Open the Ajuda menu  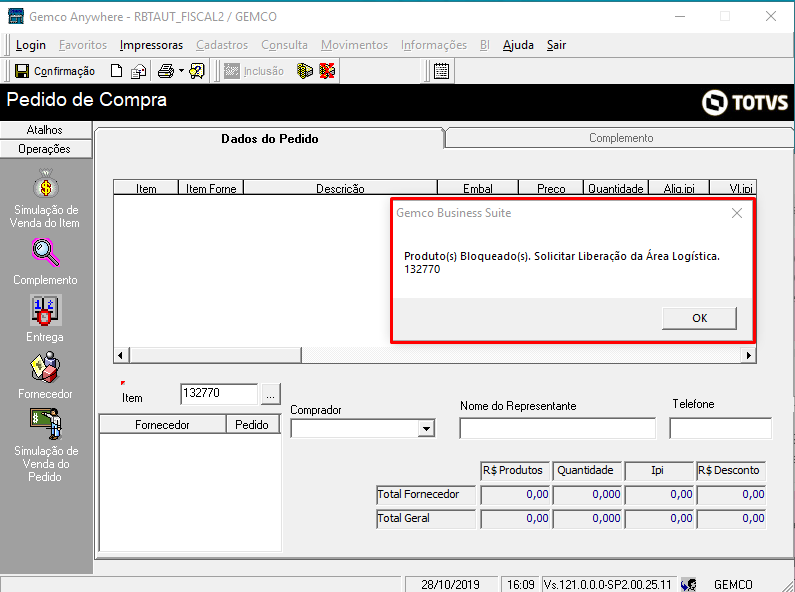click(518, 45)
